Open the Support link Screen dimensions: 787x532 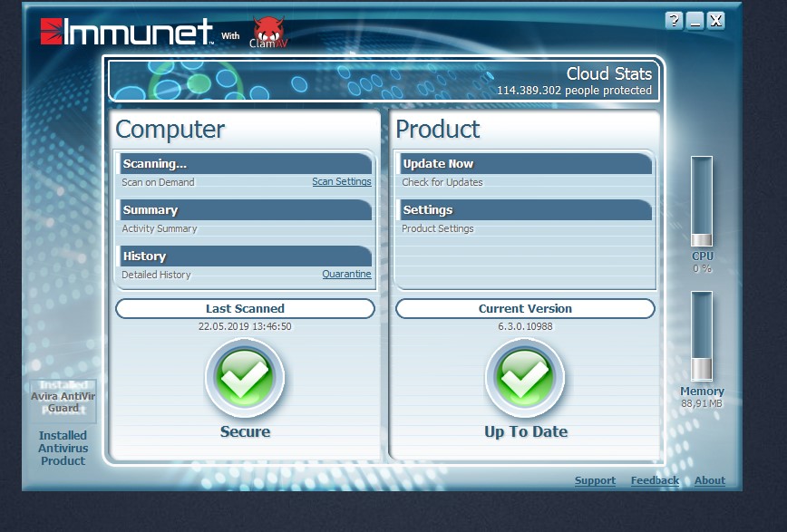pyautogui.click(x=596, y=480)
